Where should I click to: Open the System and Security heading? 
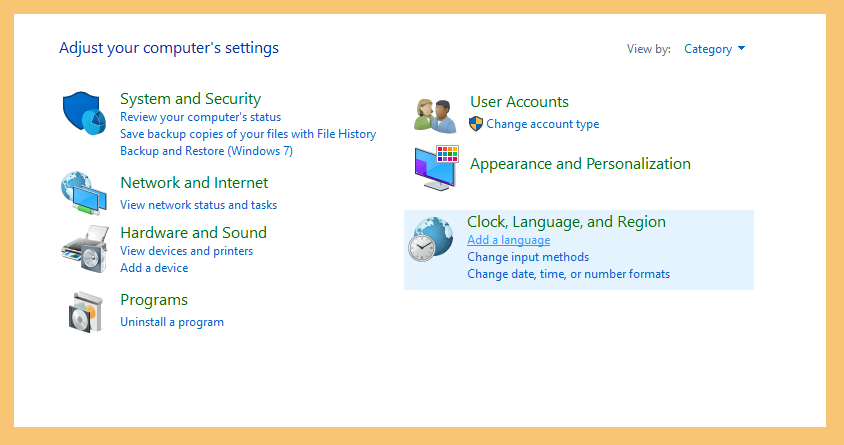191,99
